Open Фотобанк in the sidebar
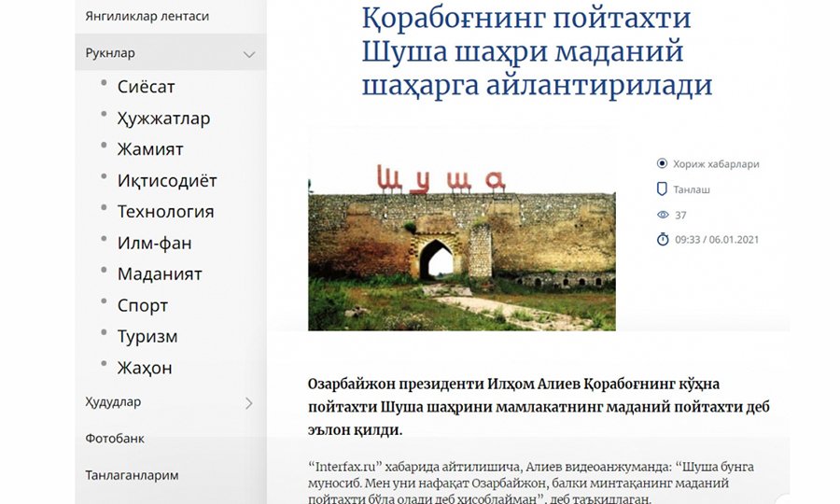 (115, 438)
